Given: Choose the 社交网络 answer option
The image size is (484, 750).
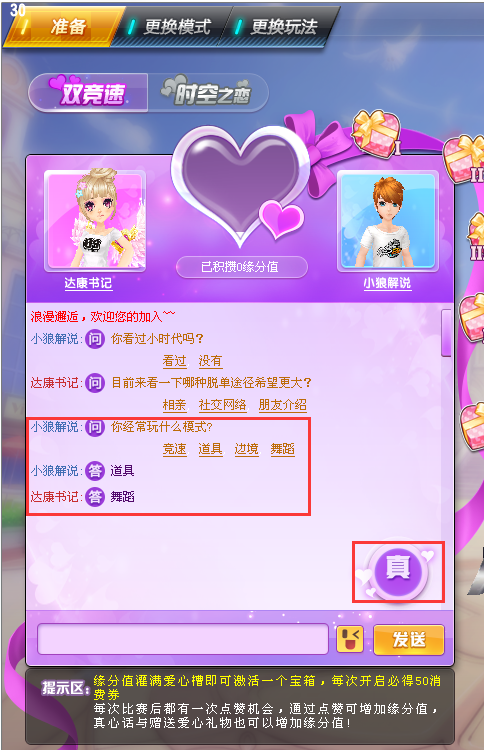Looking at the screenshot, I should (222, 405).
